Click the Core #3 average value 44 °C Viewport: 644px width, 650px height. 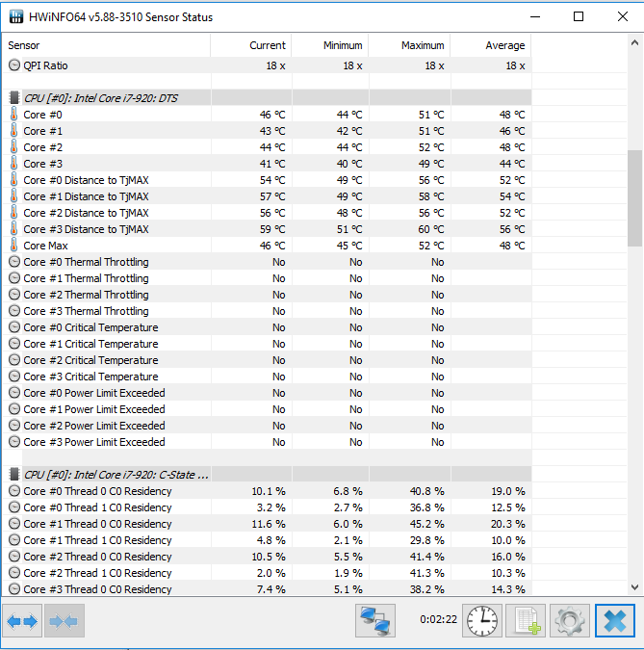512,164
